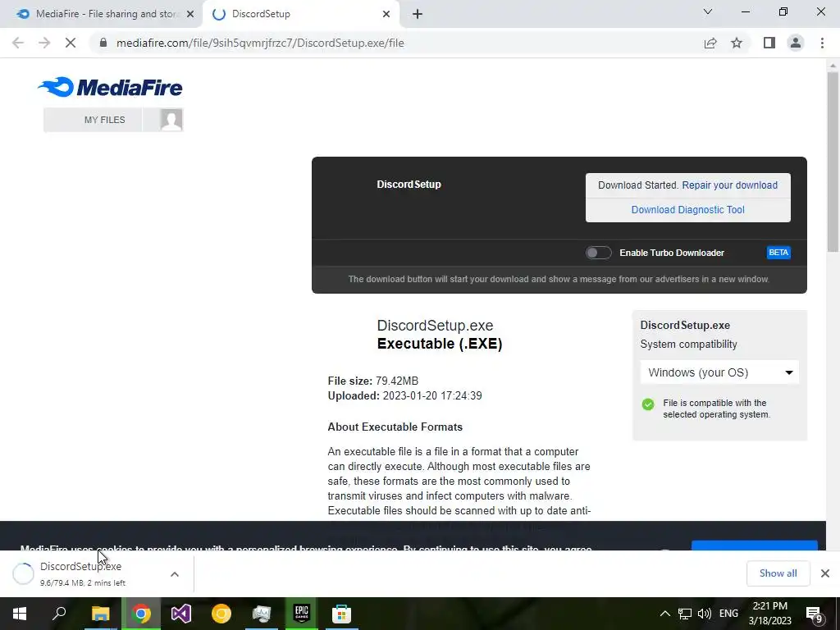840x630 pixels.
Task: Click Repair your download link
Action: click(x=729, y=185)
